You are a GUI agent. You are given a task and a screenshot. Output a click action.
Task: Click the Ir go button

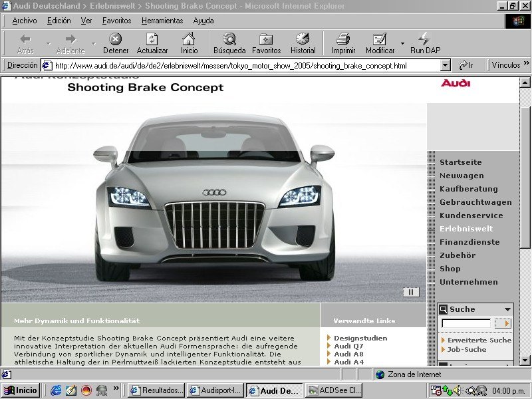coord(466,65)
